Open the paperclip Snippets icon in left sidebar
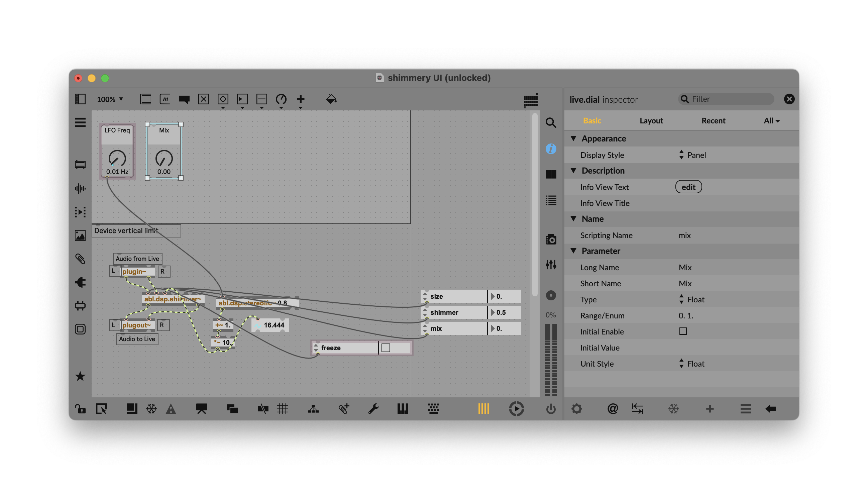 point(80,259)
